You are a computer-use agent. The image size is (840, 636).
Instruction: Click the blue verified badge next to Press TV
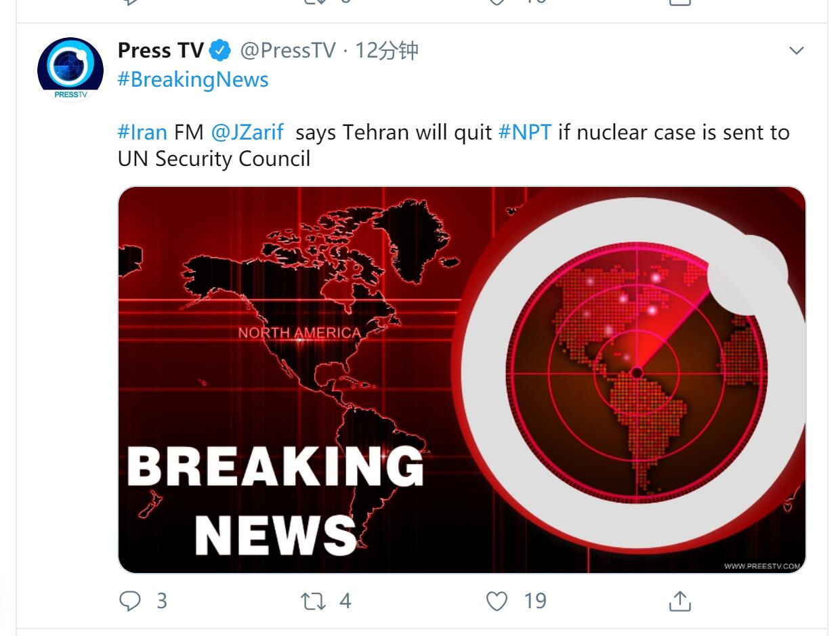tap(220, 50)
